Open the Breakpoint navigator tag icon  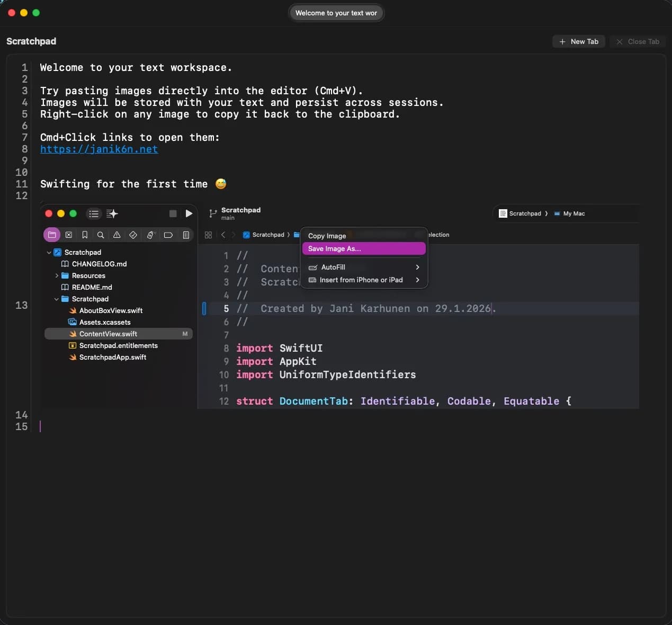point(168,235)
